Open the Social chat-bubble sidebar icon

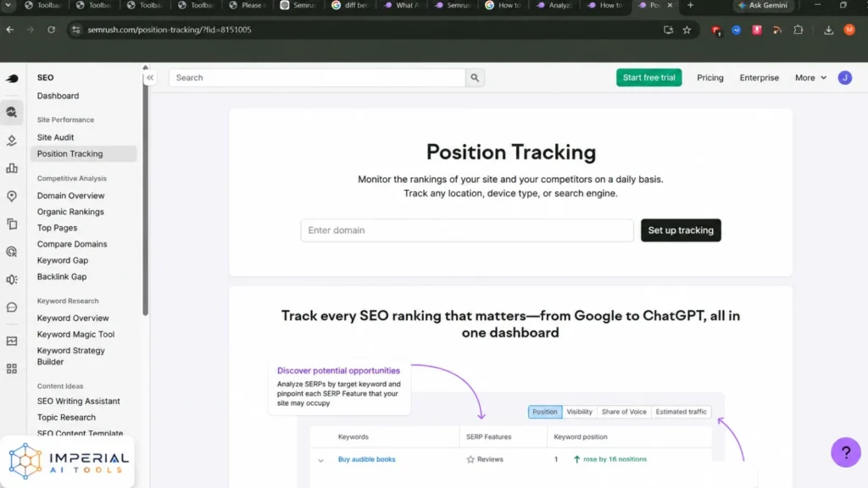pos(12,308)
